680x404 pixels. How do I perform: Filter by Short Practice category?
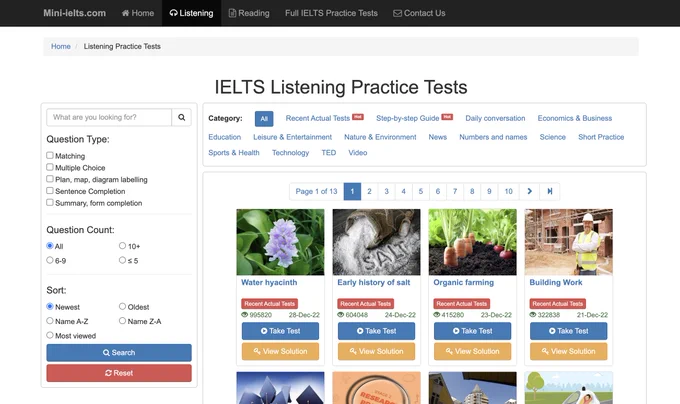[601, 137]
